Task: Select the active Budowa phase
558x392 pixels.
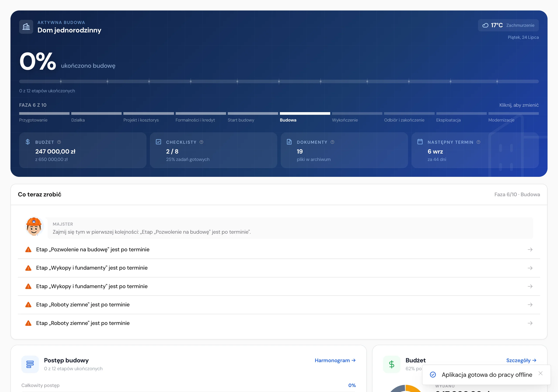Action: tap(305, 118)
